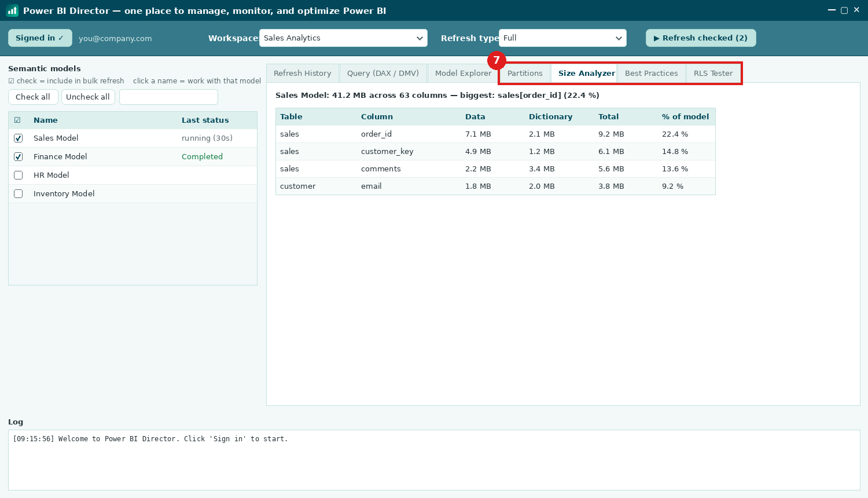Sort by the Data column header

point(475,117)
